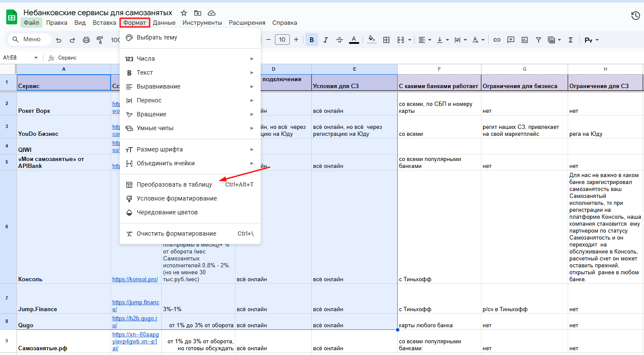
Task: Insert a chart using the toolbar icon
Action: pos(525,40)
